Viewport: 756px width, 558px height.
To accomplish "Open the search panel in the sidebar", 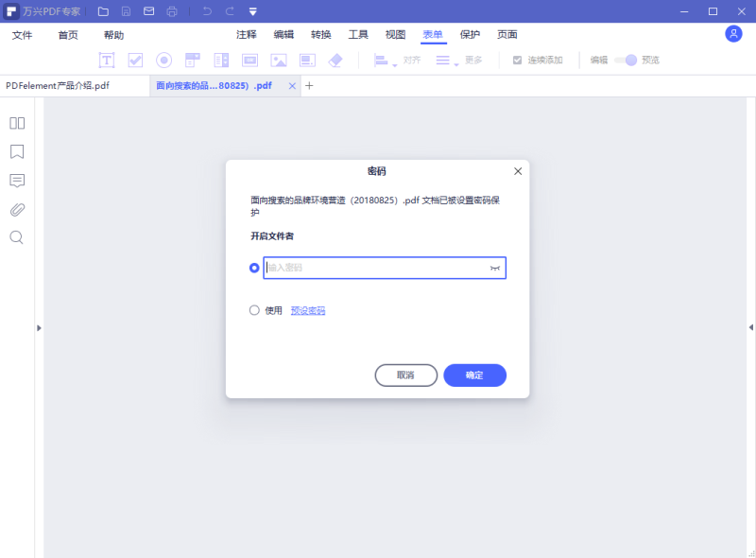I will pyautogui.click(x=15, y=237).
